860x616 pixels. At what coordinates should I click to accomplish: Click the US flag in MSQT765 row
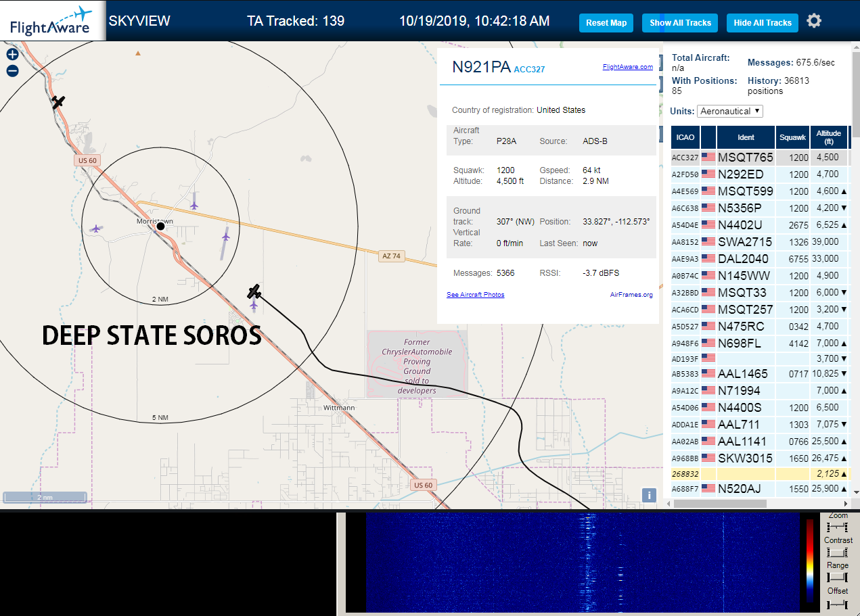point(708,158)
